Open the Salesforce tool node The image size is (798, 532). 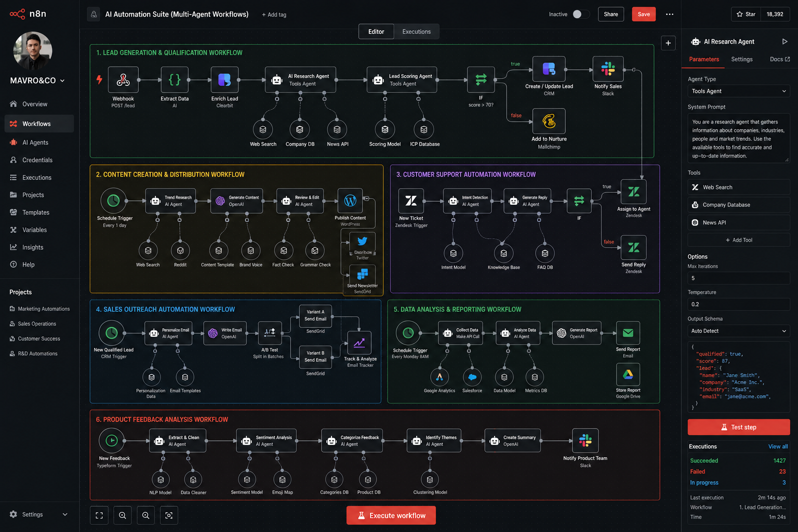click(x=472, y=377)
